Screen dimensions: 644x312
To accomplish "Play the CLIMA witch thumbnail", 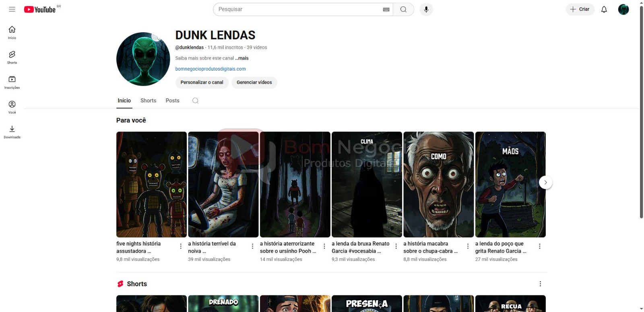I will [367, 185].
